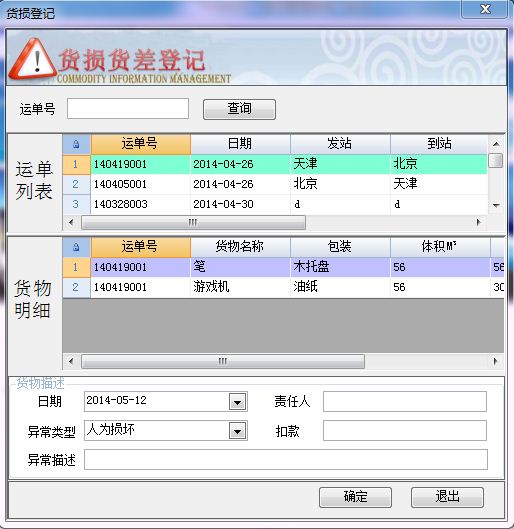Image resolution: width=514 pixels, height=529 pixels.
Task: Click up arrow of waybill list scrollbar
Action: pos(496,144)
